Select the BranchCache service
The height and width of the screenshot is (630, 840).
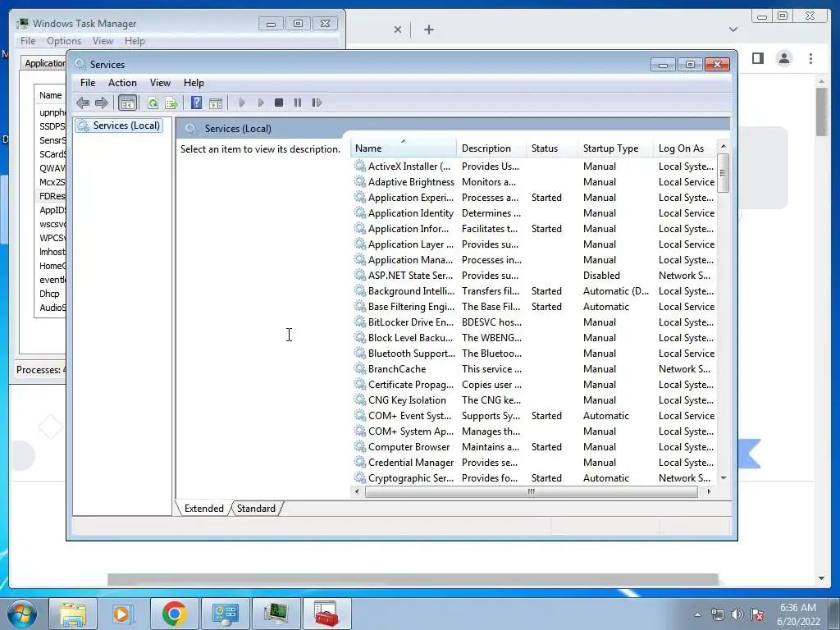(534, 369)
